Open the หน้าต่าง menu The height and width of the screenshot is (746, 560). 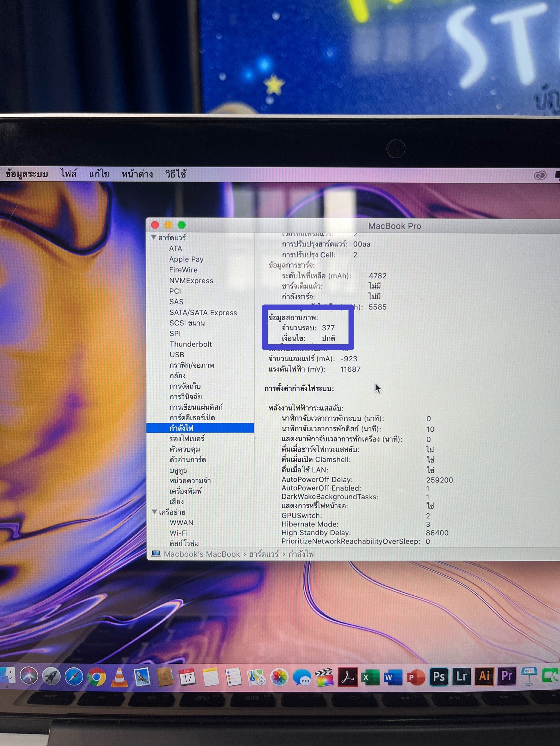pyautogui.click(x=137, y=174)
